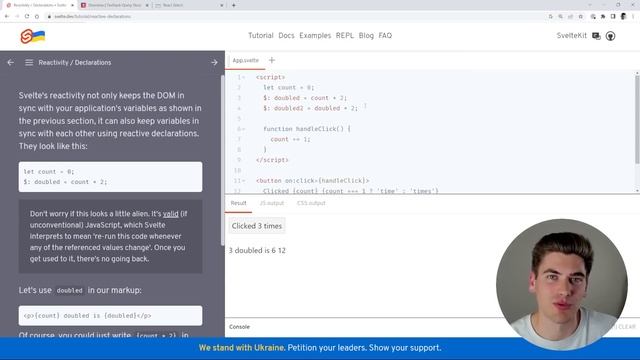
Task: Switch to the CSS output tab
Action: 311,203
